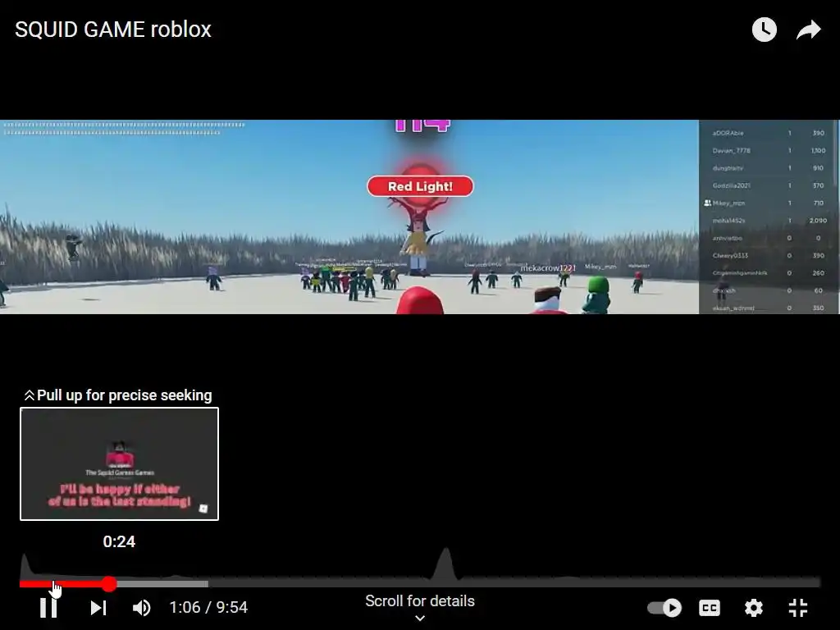Skip to the next video

click(98, 608)
